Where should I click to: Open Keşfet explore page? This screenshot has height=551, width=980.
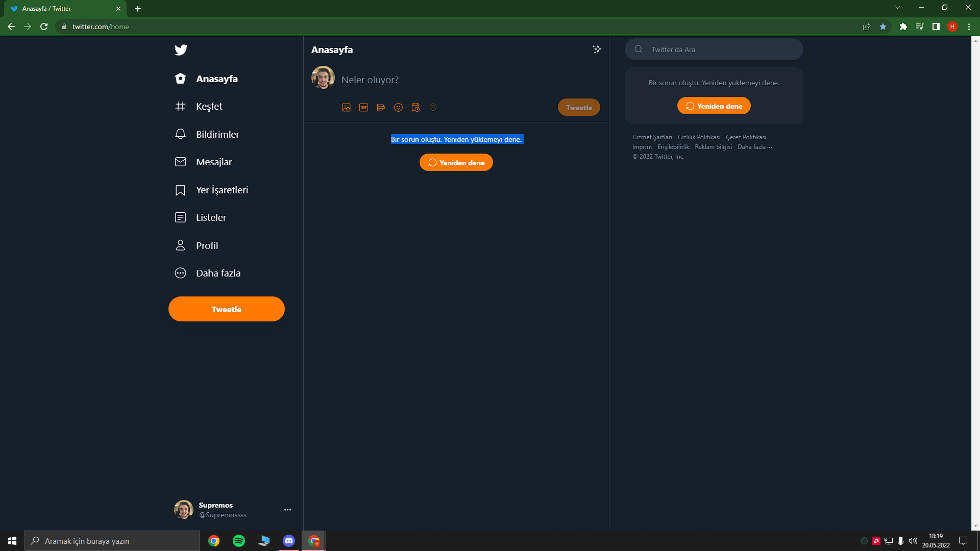coord(199,106)
